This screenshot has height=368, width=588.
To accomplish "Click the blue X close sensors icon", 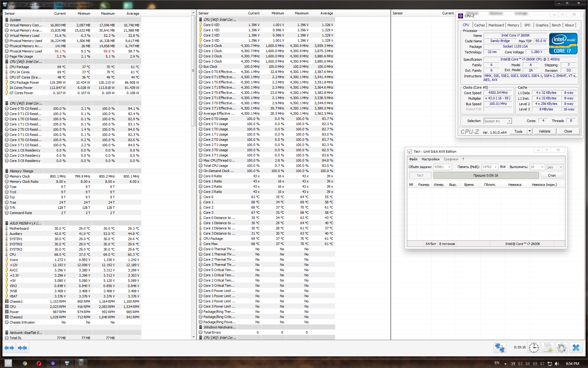I will [x=576, y=348].
